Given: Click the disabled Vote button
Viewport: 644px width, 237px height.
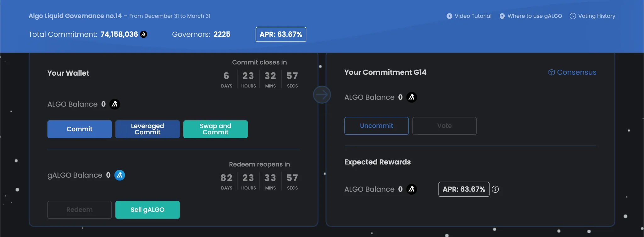Looking at the screenshot, I should (444, 126).
